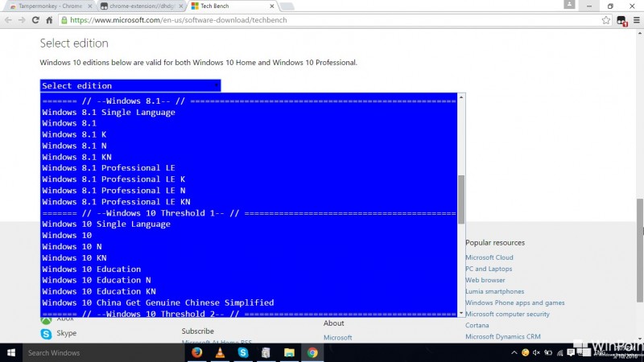Screen dimensions: 644x362
Task: Choose Windows 8.1 Single Language
Action: tap(249, 112)
